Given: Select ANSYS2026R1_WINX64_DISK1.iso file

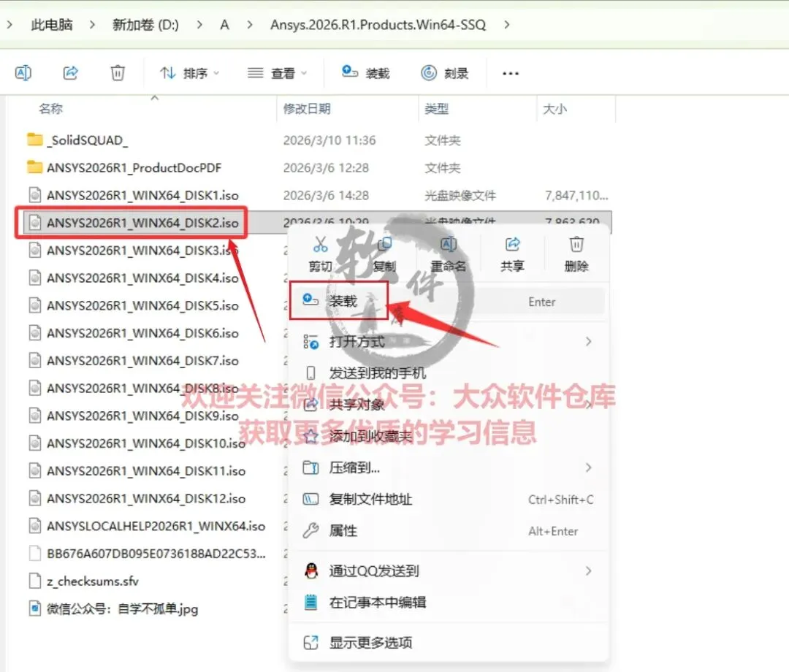Looking at the screenshot, I should pos(142,196).
